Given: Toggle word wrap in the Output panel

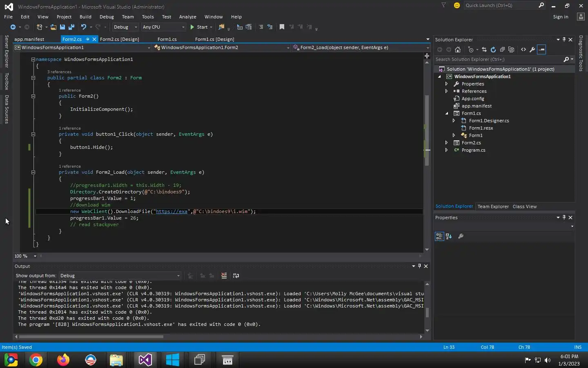Looking at the screenshot, I should click(236, 276).
